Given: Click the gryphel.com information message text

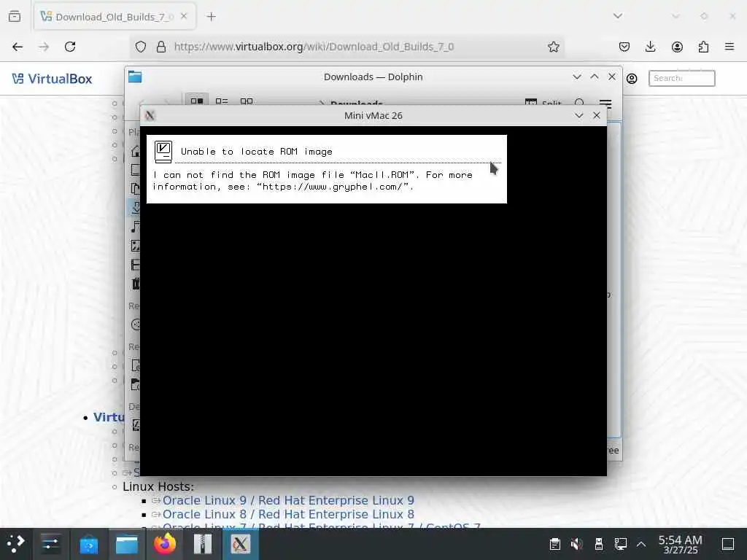Looking at the screenshot, I should 312,181.
